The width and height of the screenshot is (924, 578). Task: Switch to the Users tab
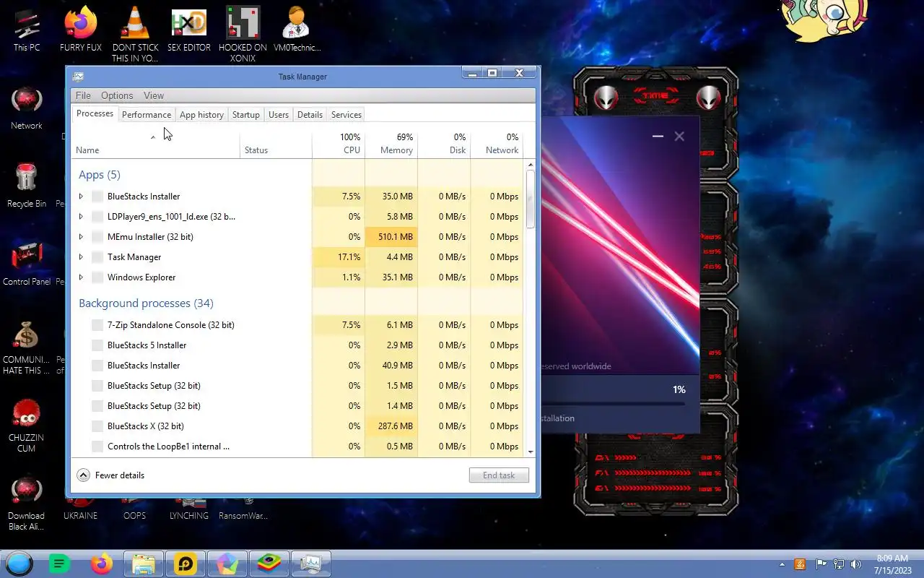279,115
